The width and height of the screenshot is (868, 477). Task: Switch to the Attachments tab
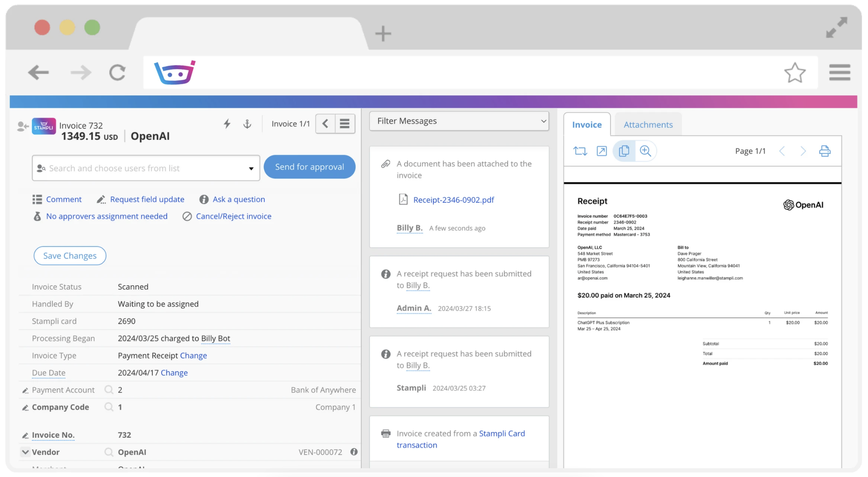(648, 124)
